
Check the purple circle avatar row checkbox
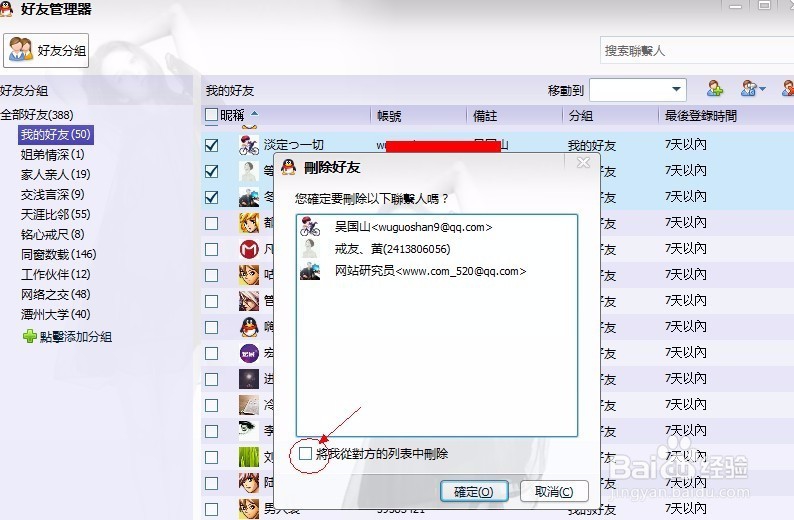tap(212, 353)
